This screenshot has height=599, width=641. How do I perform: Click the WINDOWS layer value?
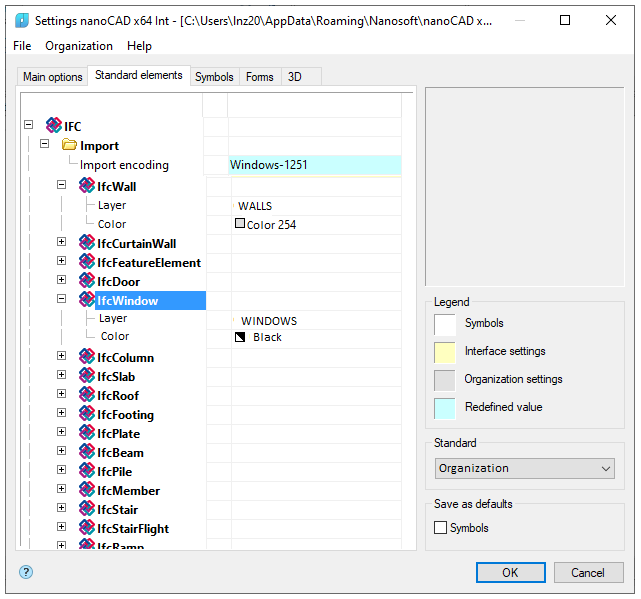(x=269, y=321)
